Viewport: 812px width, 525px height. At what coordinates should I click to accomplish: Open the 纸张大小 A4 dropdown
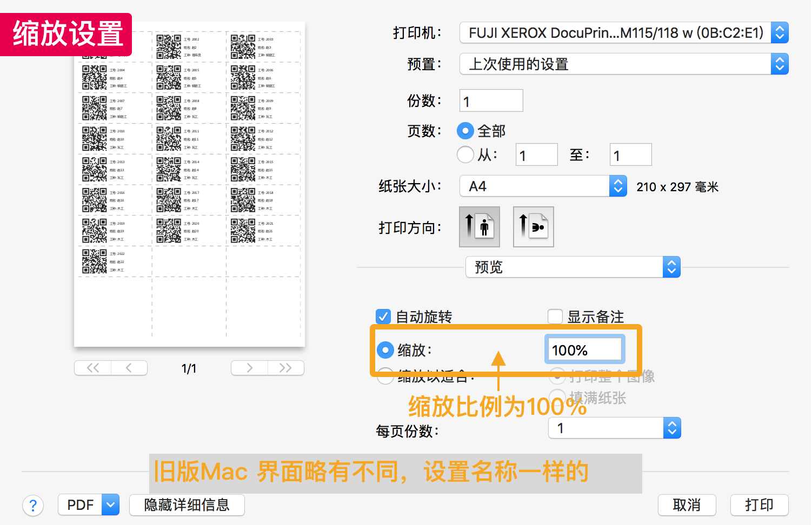543,186
